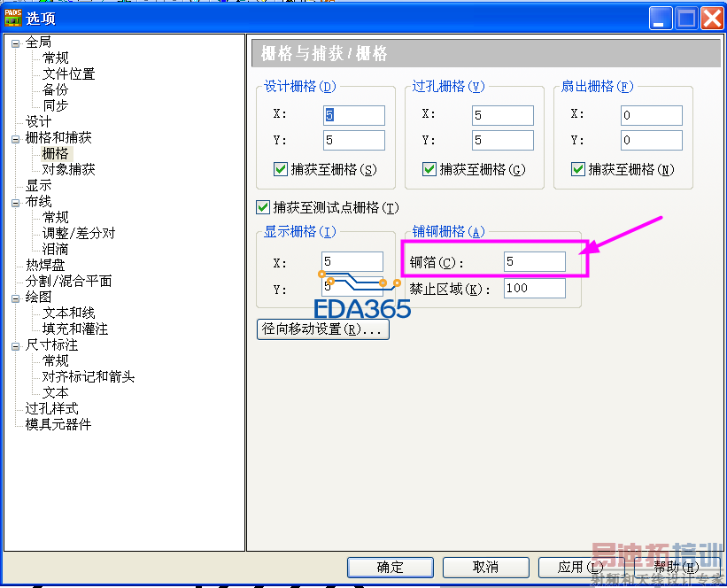The image size is (727, 588).
Task: Click the PADS application icon in title bar
Action: pyautogui.click(x=13, y=18)
